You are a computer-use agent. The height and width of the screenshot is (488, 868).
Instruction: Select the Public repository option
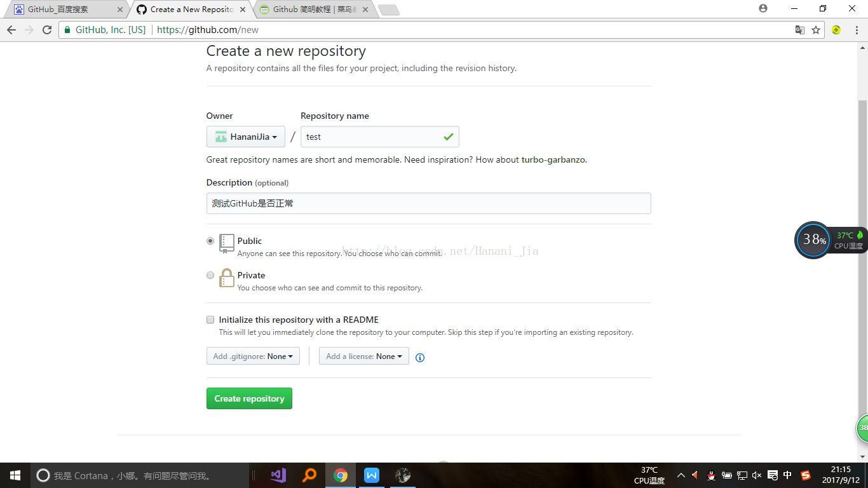coord(210,241)
